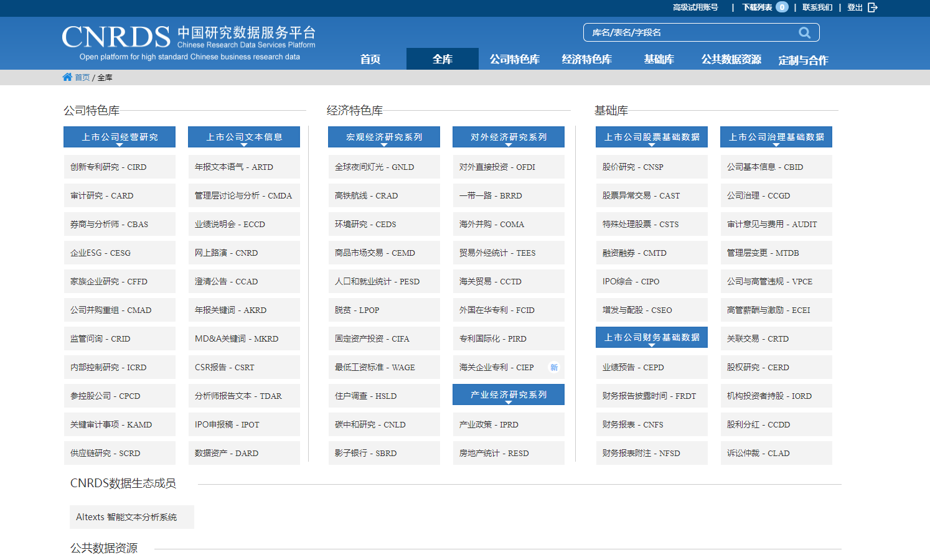Open the 基础库 navigation tab

pyautogui.click(x=659, y=59)
